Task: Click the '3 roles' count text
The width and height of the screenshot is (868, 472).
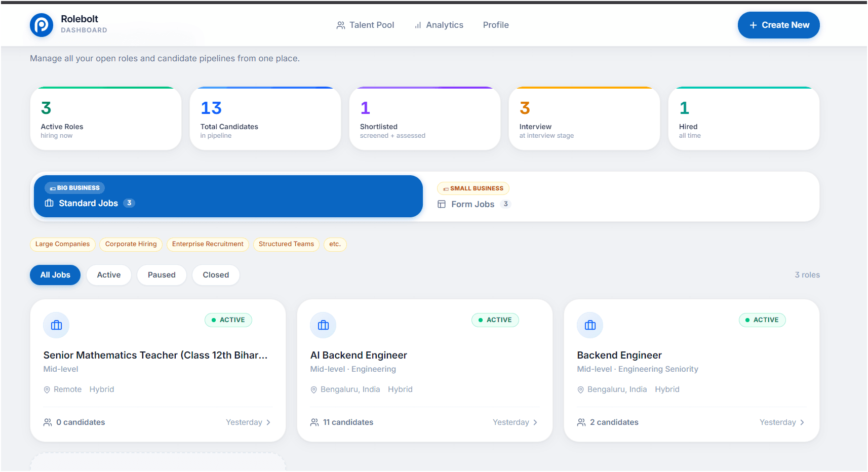Action: click(807, 275)
